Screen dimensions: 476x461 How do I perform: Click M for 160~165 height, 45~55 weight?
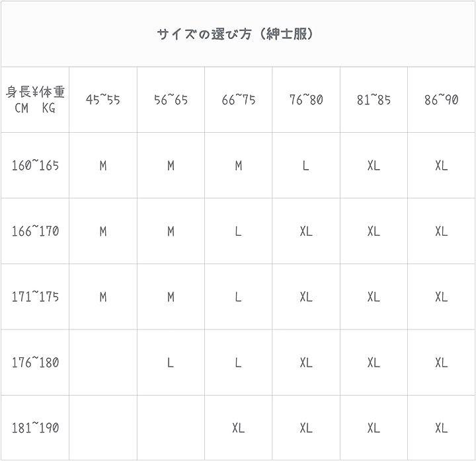point(103,166)
